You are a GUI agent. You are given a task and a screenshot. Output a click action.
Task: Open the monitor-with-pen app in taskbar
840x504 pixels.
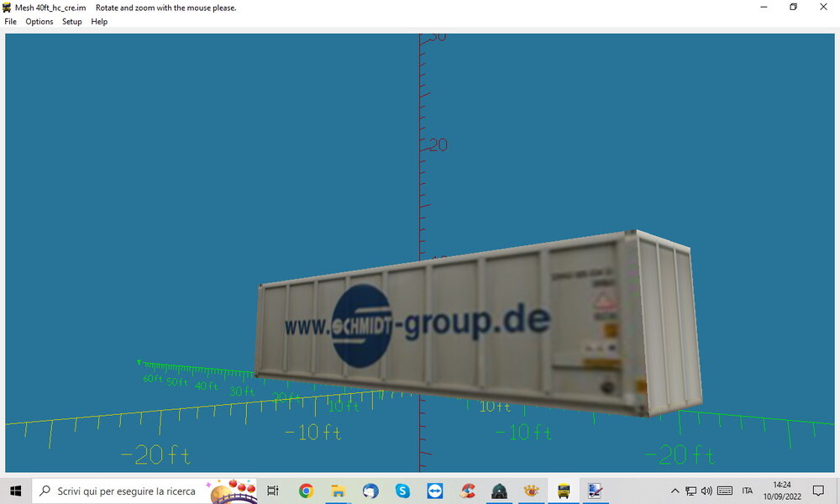tap(596, 491)
